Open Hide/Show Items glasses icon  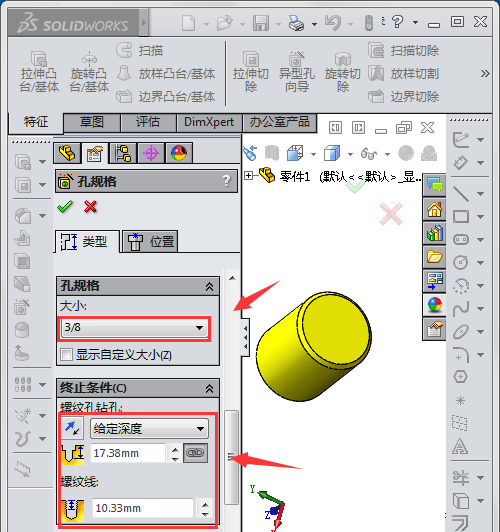(x=369, y=153)
